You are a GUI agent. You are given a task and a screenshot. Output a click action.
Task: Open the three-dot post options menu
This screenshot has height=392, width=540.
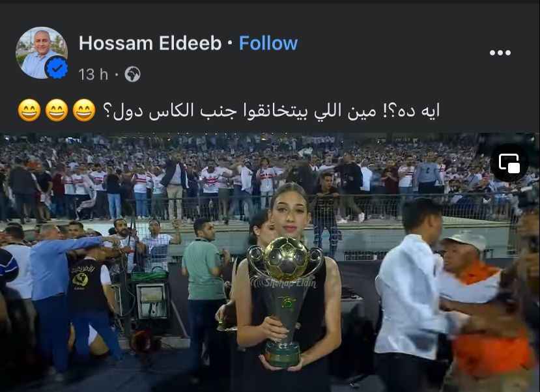pos(500,53)
